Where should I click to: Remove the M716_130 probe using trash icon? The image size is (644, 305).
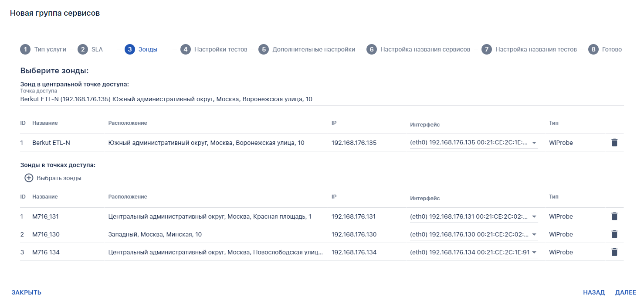[614, 234]
